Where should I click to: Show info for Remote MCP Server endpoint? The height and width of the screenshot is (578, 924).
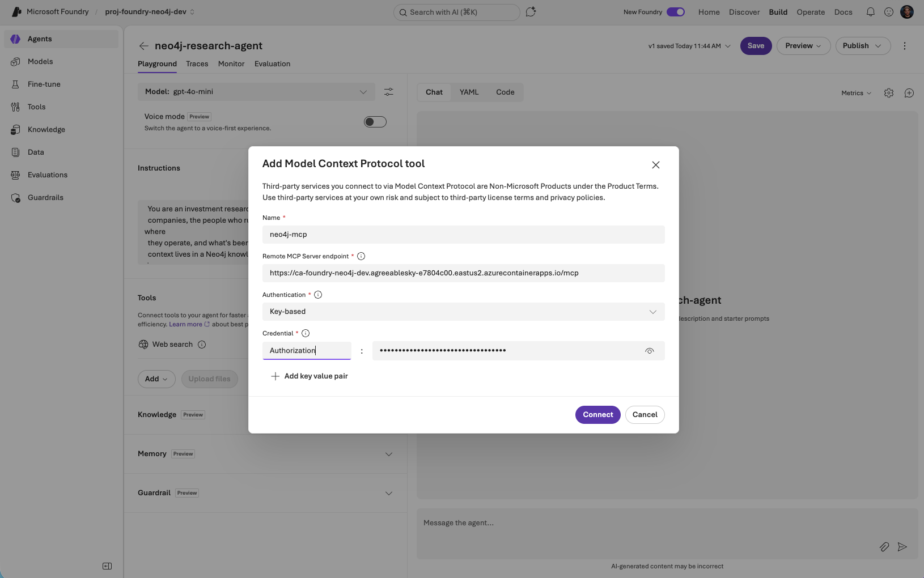coord(361,256)
